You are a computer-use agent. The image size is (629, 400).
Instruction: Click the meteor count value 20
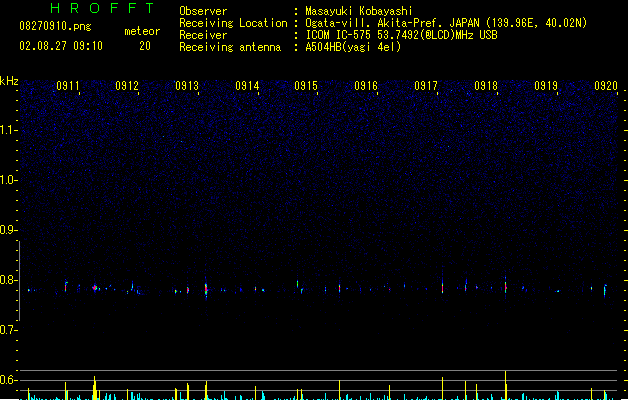pyautogui.click(x=145, y=46)
